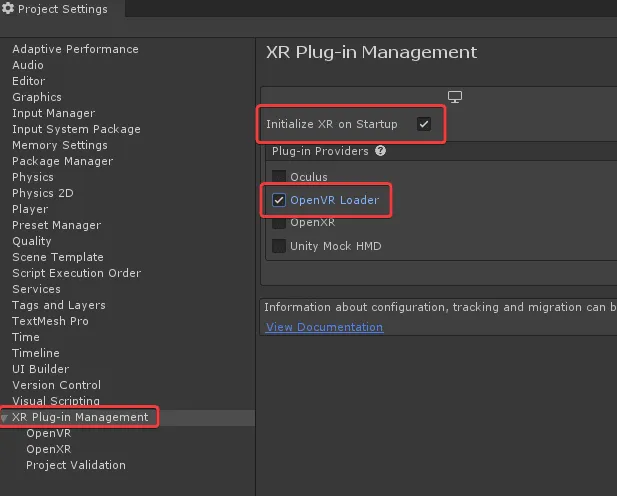
Task: Check the Unity Mock HMD checkbox
Action: tap(279, 246)
